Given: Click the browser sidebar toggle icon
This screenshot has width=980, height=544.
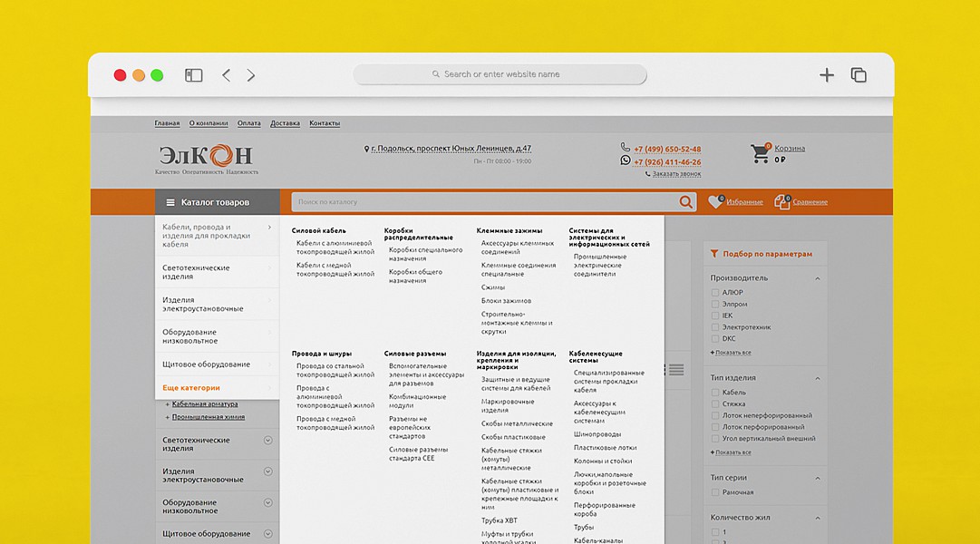Looking at the screenshot, I should pos(193,75).
